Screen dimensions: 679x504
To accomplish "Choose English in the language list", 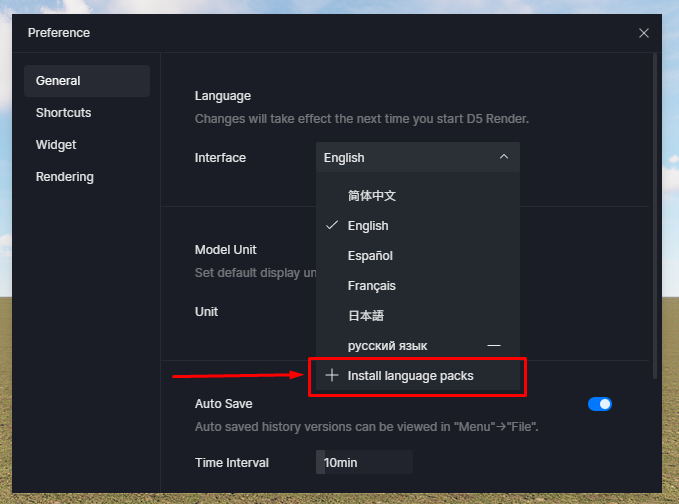I will [417, 226].
